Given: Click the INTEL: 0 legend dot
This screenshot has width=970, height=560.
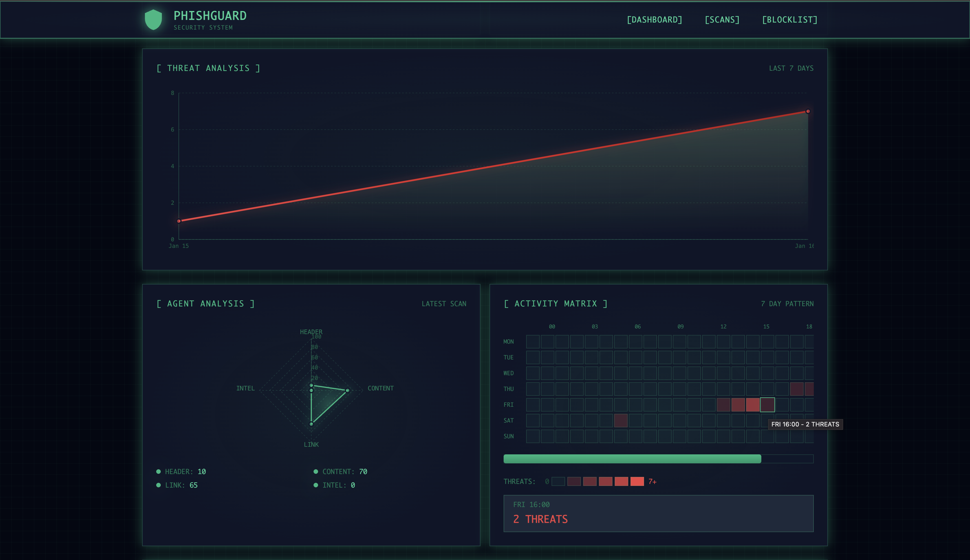Looking at the screenshot, I should tap(316, 485).
